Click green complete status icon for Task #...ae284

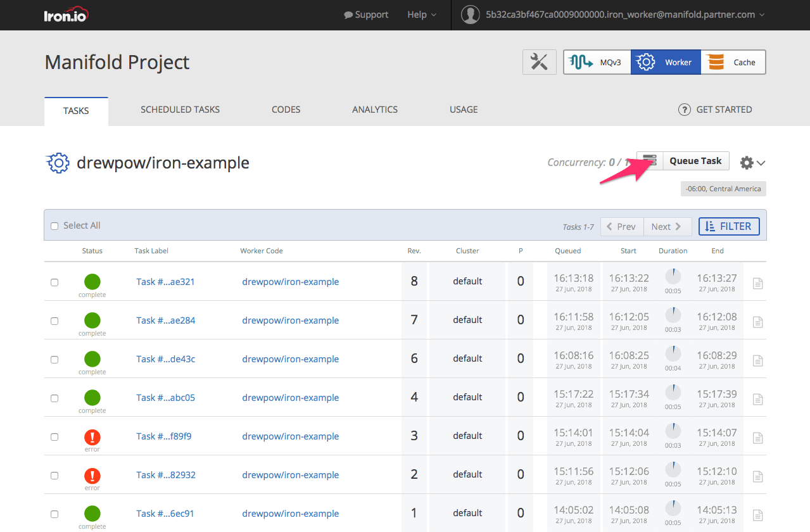tap(92, 320)
